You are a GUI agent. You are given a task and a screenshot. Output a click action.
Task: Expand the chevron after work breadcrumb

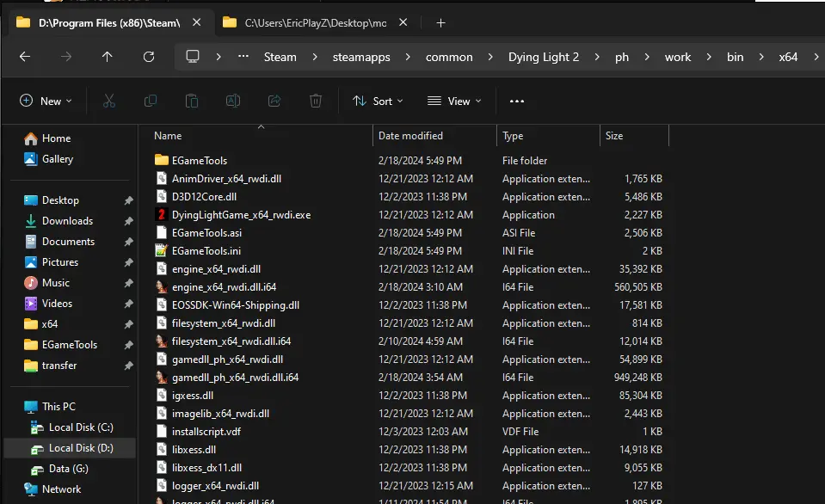[709, 57]
